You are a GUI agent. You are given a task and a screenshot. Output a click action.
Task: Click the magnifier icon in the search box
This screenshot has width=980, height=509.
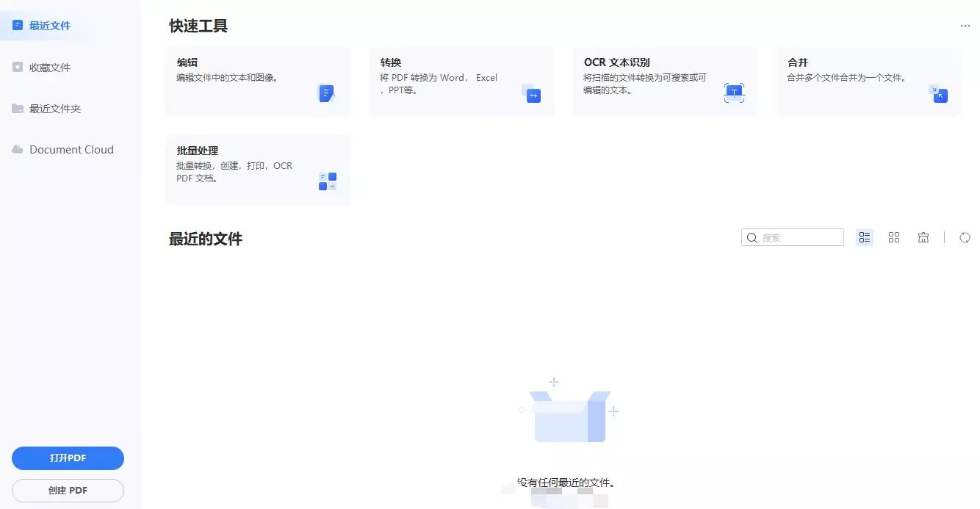coord(752,237)
